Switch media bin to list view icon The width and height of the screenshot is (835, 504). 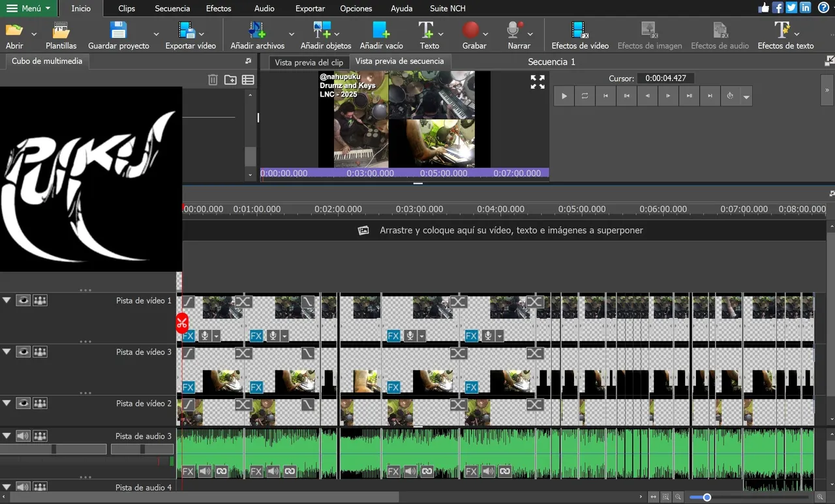click(248, 80)
